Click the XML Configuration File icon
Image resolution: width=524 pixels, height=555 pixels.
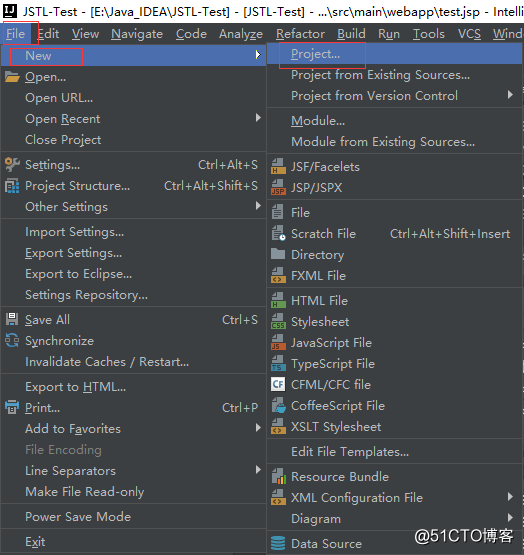278,497
